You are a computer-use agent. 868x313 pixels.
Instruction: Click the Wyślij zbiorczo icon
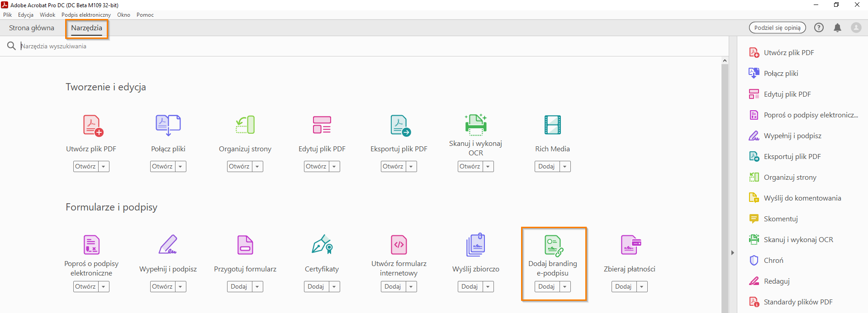click(x=476, y=245)
